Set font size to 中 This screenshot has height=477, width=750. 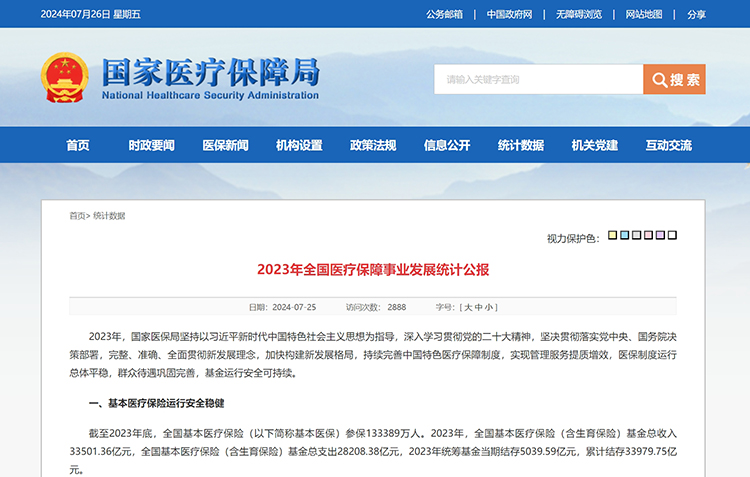click(x=478, y=307)
